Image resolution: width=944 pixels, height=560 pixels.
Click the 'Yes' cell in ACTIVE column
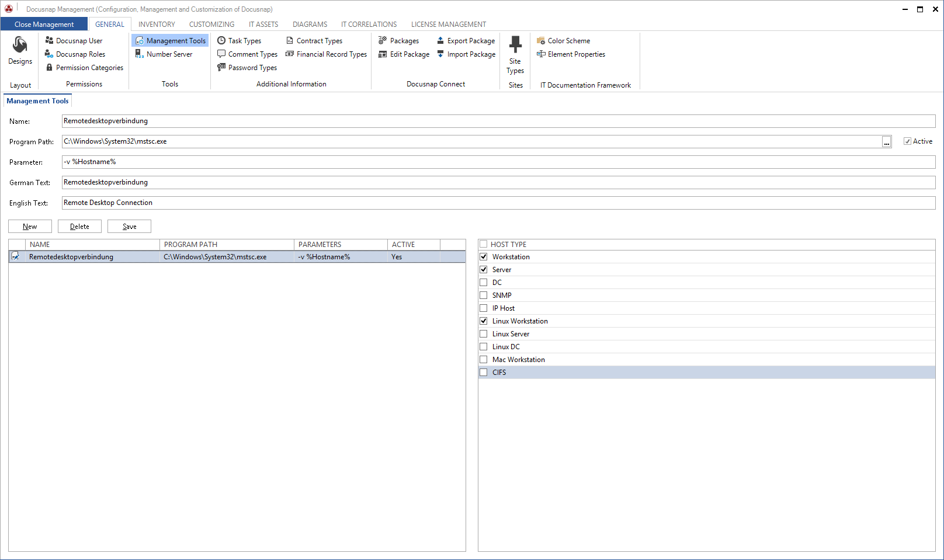[414, 257]
